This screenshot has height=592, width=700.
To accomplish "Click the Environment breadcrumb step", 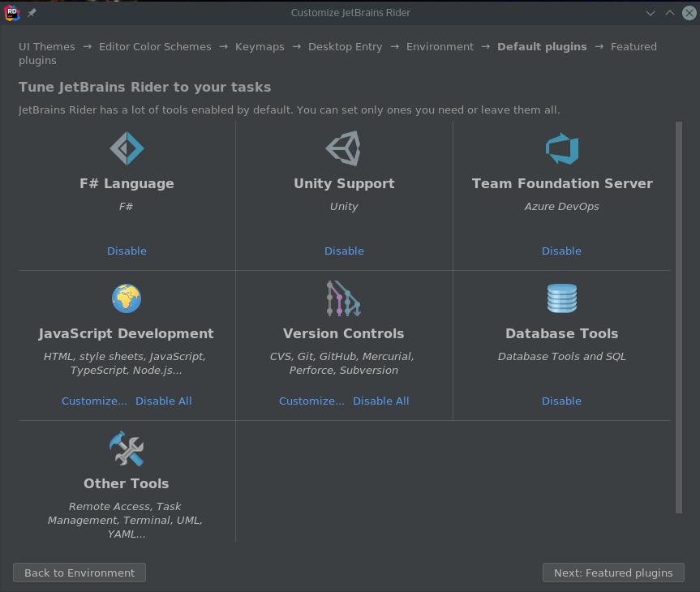I will click(440, 47).
